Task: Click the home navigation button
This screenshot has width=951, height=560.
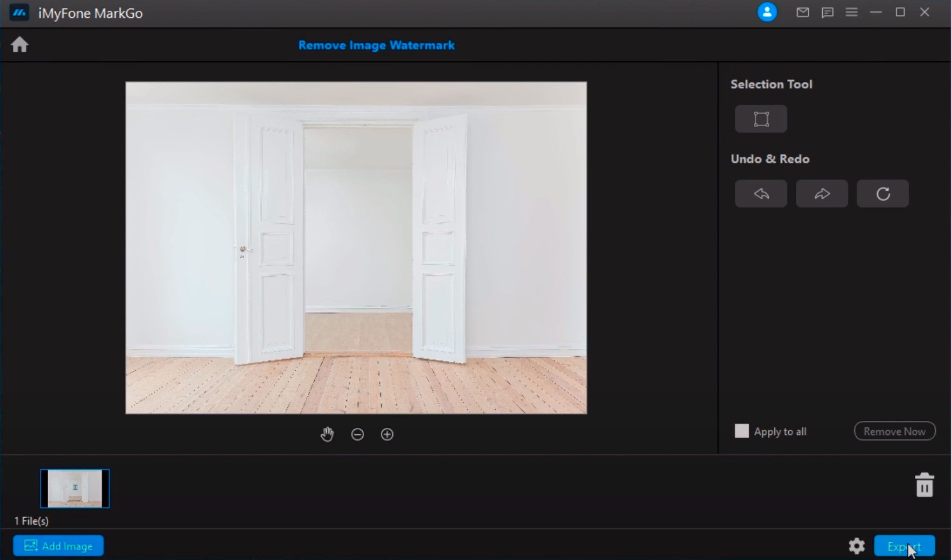Action: click(19, 45)
